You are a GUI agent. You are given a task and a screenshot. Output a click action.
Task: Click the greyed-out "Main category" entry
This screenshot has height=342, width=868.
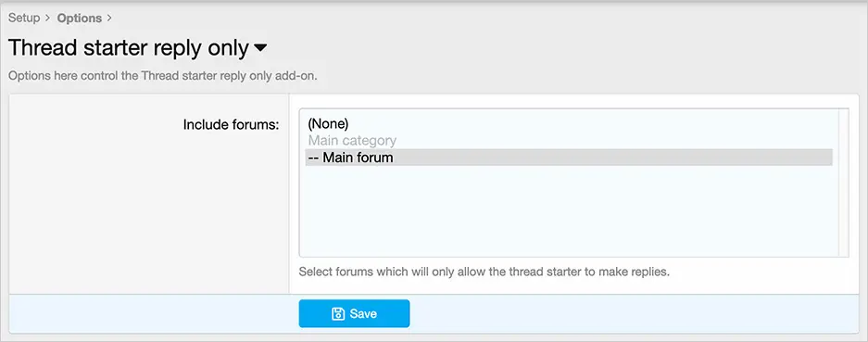[352, 141]
